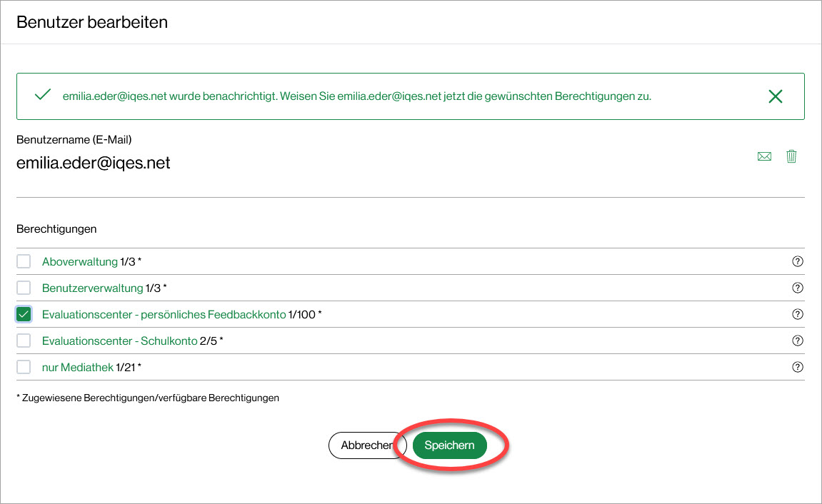Screen dimensions: 822x504
Task: Dismiss the green notification banner
Action: 775,96
